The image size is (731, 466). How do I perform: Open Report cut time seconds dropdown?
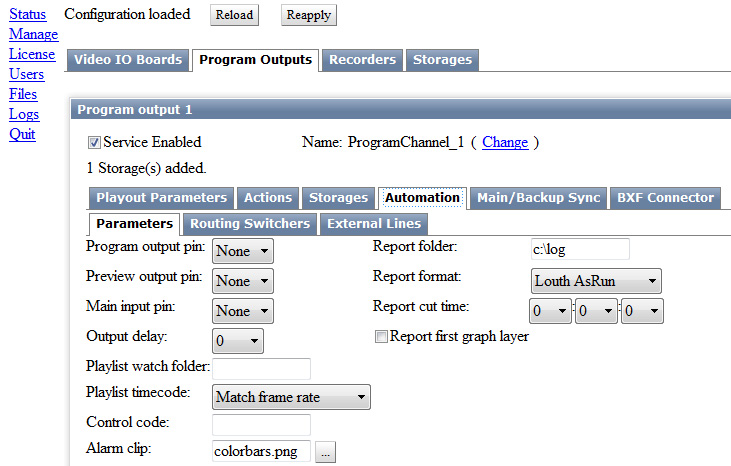tap(642, 311)
